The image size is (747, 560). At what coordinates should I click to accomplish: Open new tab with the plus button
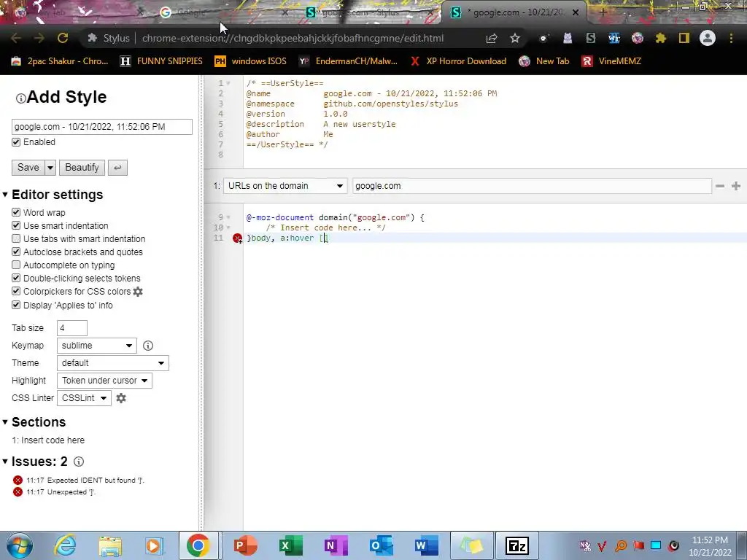click(603, 12)
